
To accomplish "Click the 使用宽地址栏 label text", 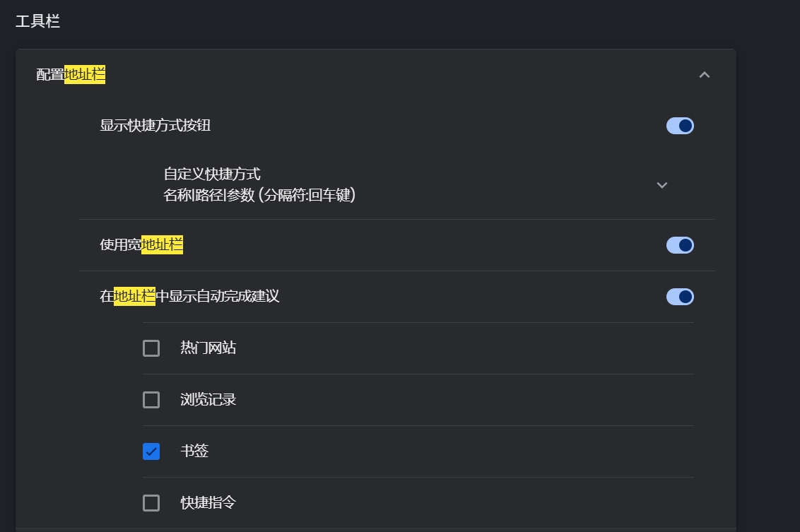I will [141, 245].
